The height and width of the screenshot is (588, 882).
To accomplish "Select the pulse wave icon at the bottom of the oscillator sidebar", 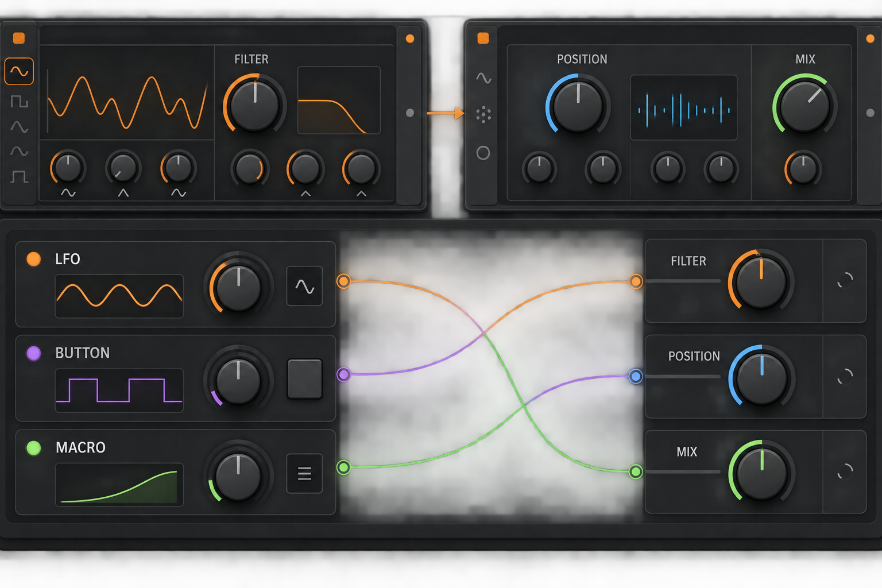I will [x=19, y=176].
